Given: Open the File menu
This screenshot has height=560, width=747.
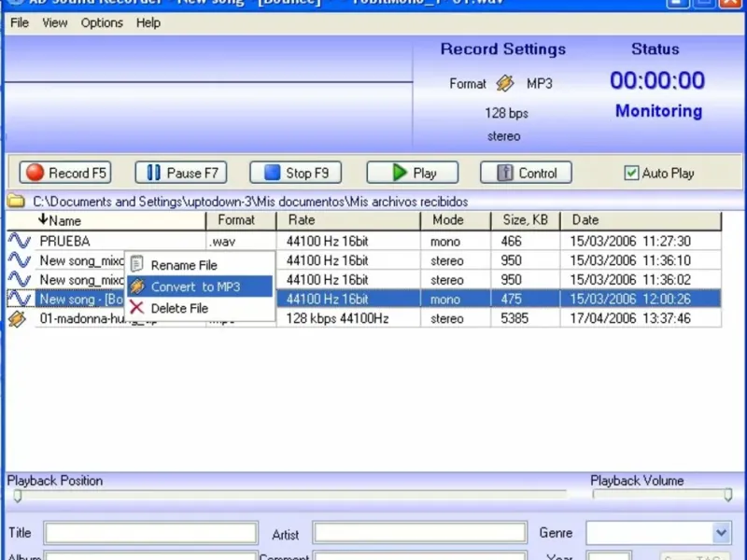Looking at the screenshot, I should coord(20,22).
